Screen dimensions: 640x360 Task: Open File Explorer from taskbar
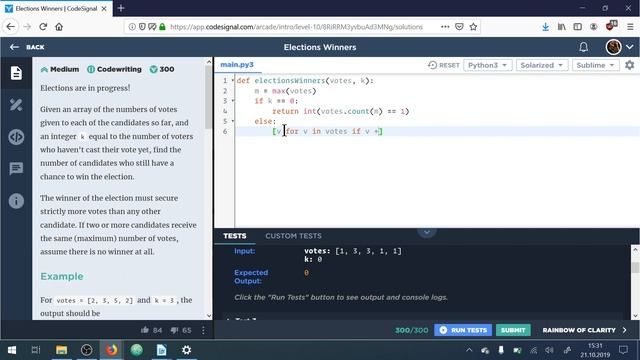click(x=62, y=350)
